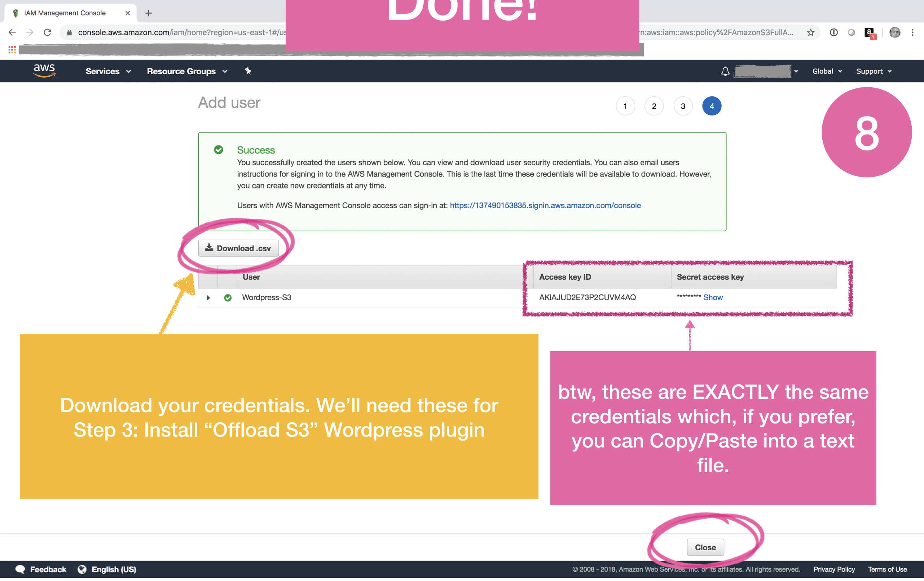Open the notifications bell icon
This screenshot has width=924, height=581.
(x=725, y=71)
